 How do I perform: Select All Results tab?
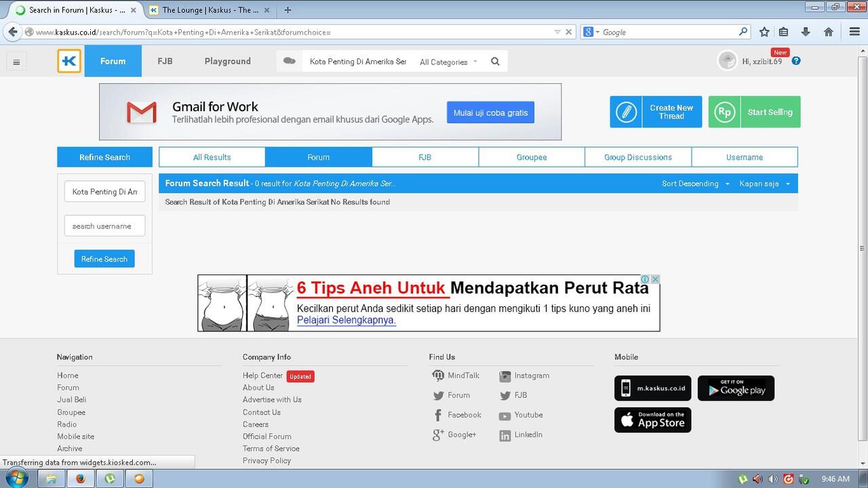click(212, 157)
